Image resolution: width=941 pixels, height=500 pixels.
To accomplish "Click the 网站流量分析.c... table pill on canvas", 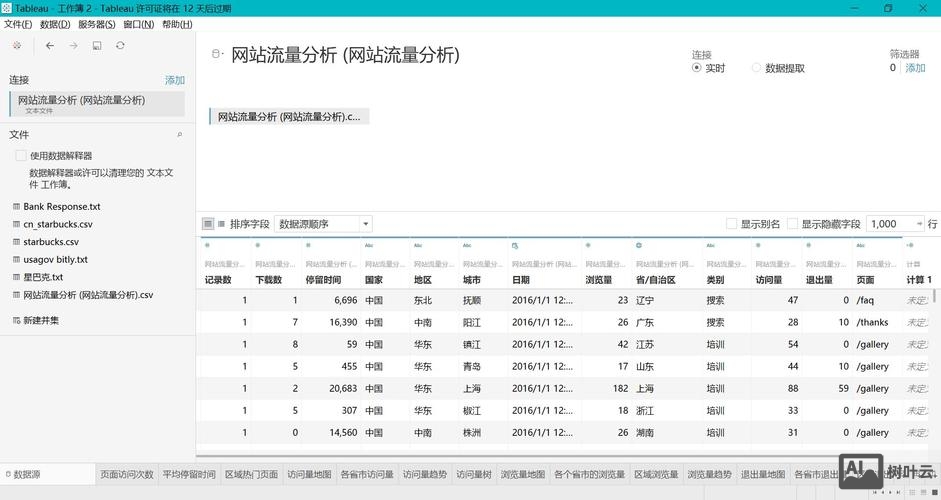I will (289, 116).
